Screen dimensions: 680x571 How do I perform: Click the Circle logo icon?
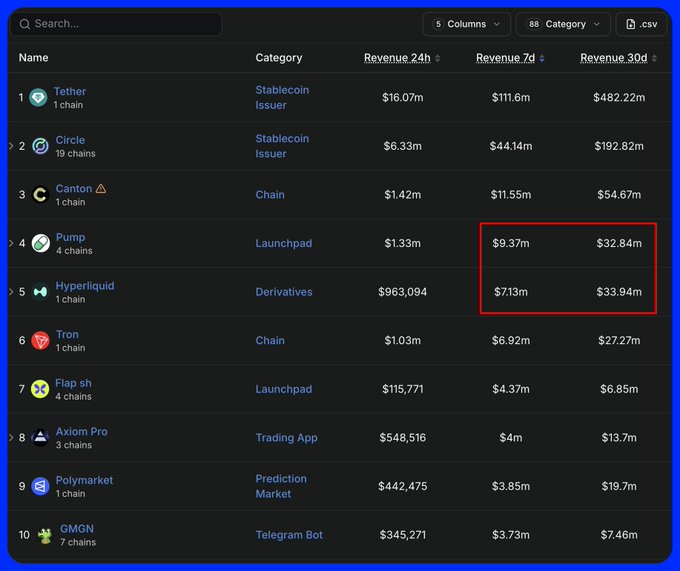[40, 146]
